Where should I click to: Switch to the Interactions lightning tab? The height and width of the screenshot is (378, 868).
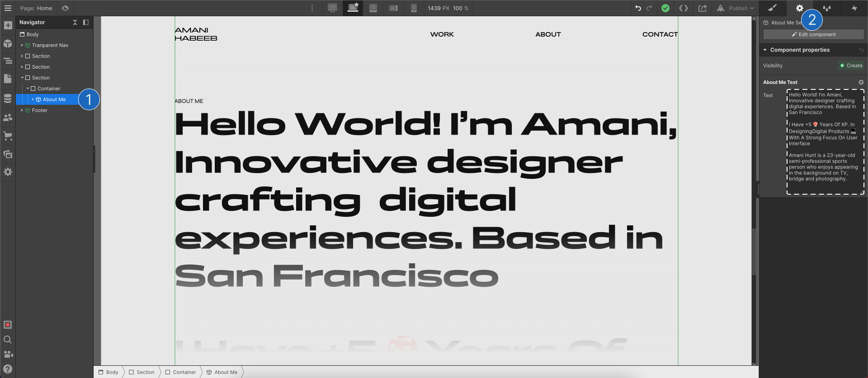point(854,8)
